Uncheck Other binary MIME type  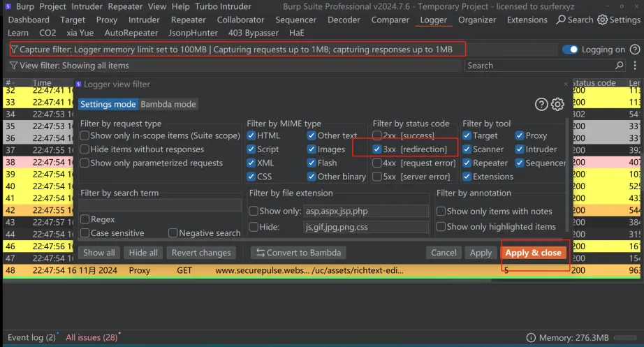[312, 176]
